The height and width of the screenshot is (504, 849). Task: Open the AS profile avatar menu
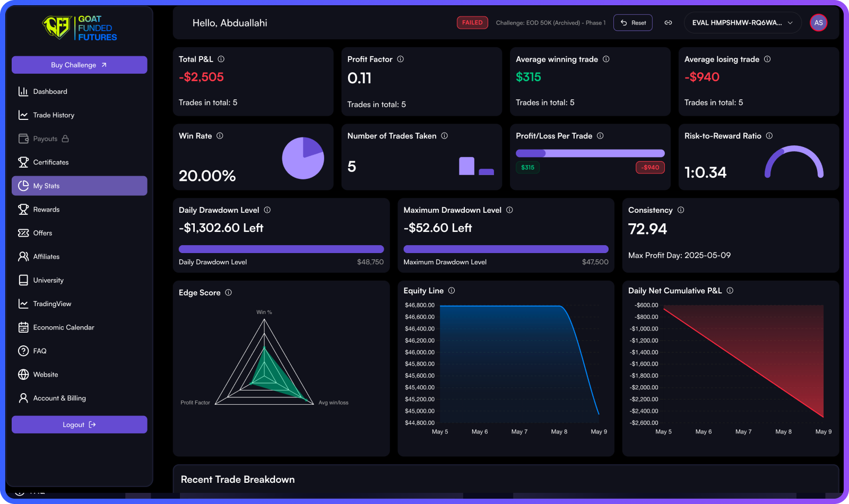click(818, 23)
